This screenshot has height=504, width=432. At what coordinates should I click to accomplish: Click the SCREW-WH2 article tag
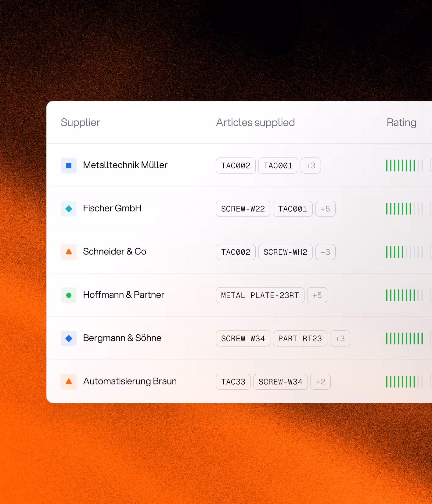click(x=286, y=252)
